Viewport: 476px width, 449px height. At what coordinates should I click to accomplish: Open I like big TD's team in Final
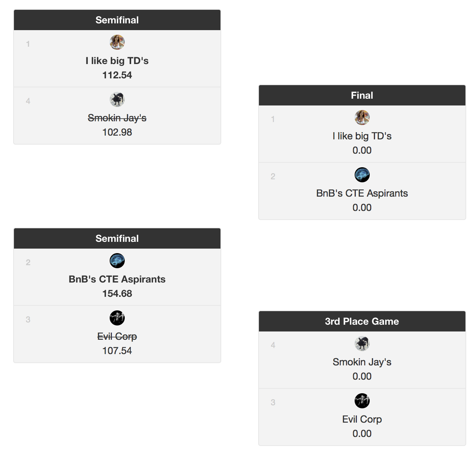tap(362, 136)
